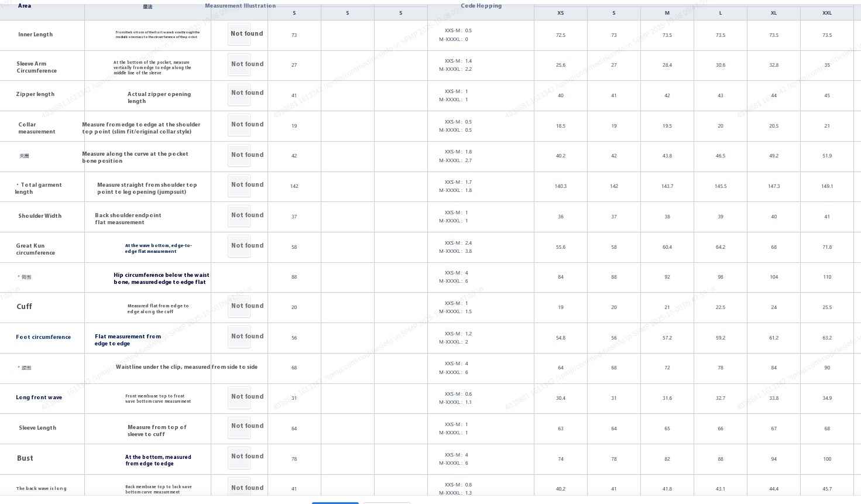Click the XXL size column header

click(x=826, y=13)
